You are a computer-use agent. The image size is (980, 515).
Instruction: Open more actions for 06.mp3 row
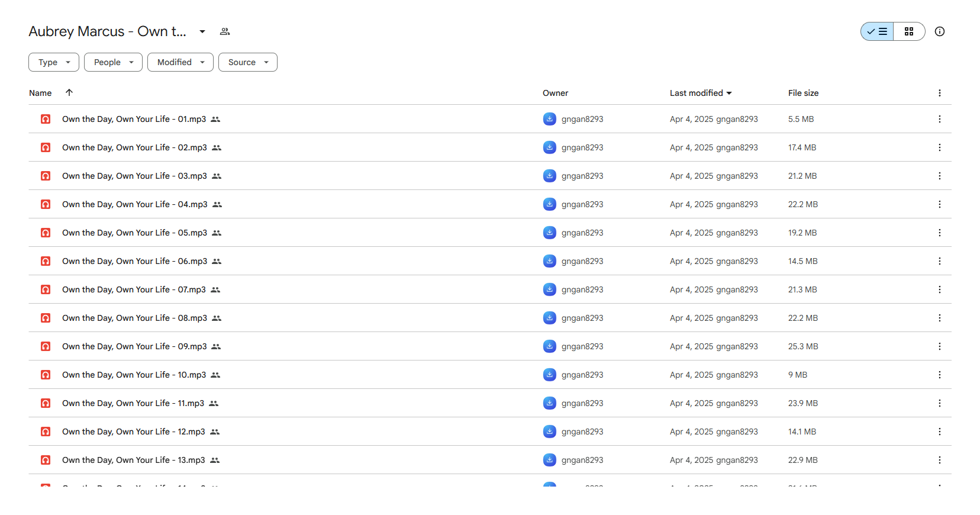coord(939,261)
